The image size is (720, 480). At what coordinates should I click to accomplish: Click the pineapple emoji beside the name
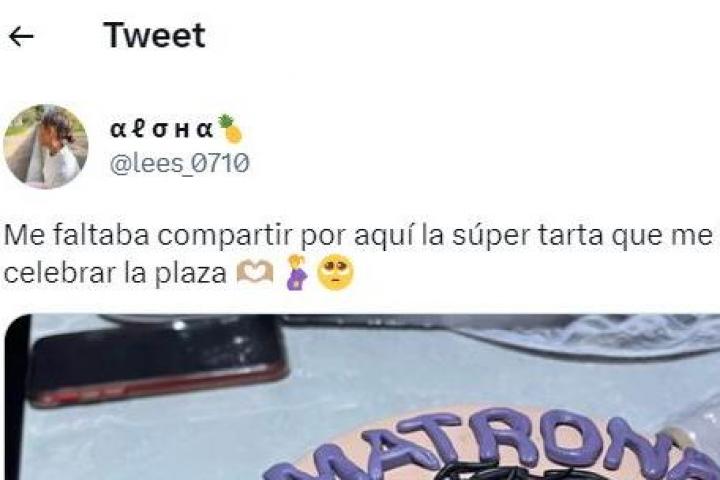tap(231, 129)
